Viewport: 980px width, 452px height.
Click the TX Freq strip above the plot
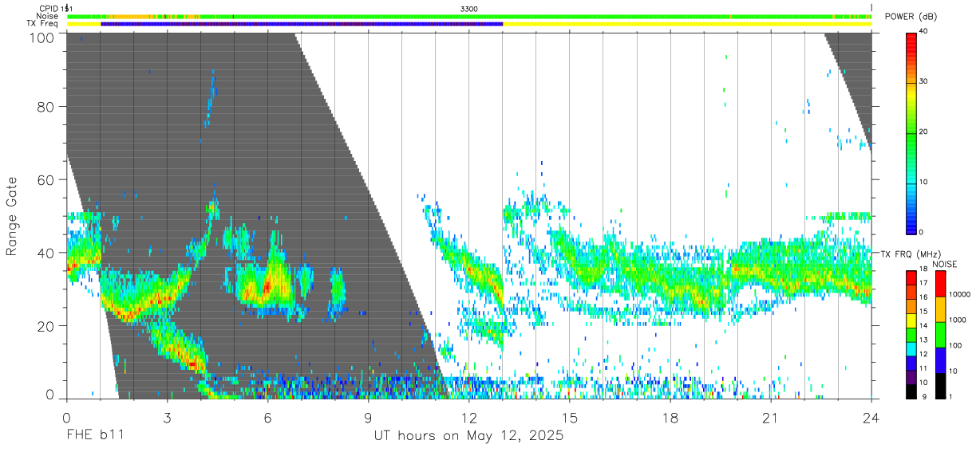pos(469,24)
